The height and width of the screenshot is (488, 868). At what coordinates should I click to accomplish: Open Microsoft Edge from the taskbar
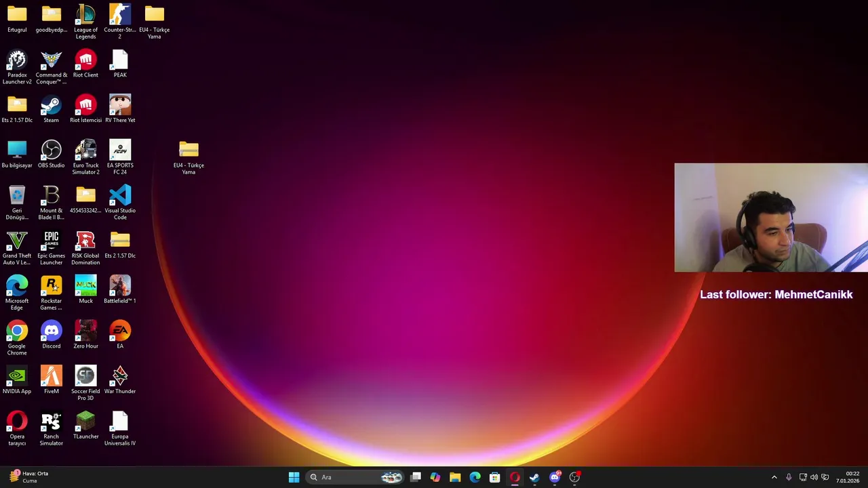pos(475,477)
